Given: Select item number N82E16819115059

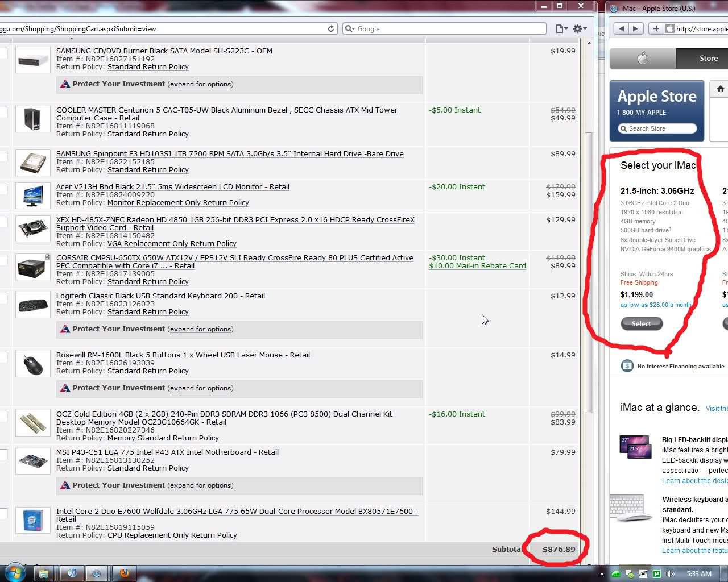Looking at the screenshot, I should click(120, 527).
